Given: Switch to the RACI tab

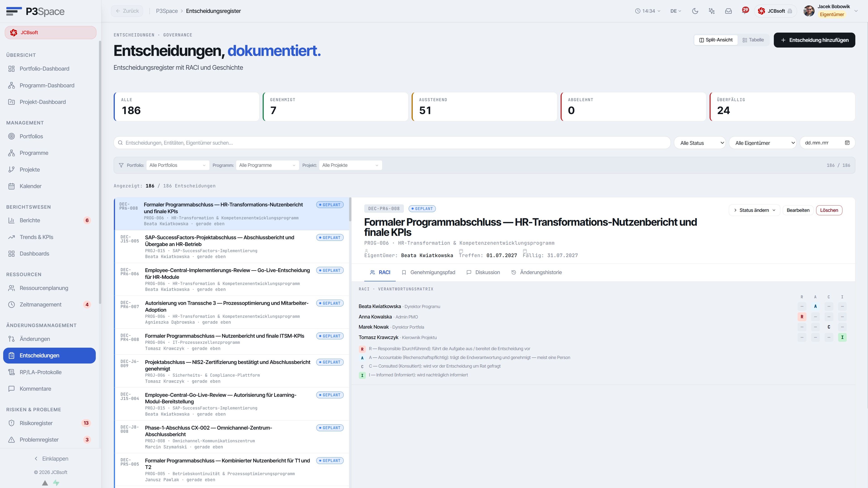Looking at the screenshot, I should [380, 273].
